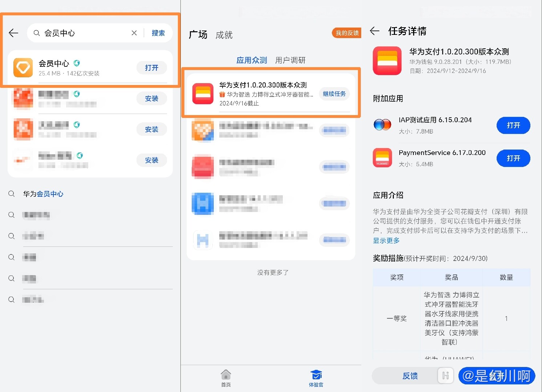This screenshot has width=542, height=392.
Task: Tap the back arrow beside the search box
Action: tap(14, 33)
